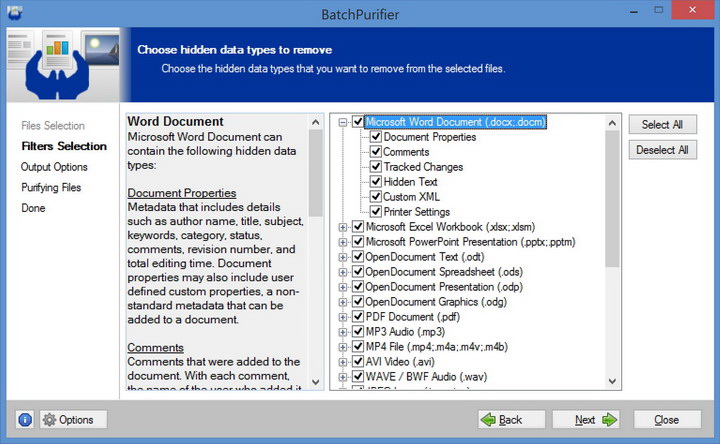Toggle Hidden Text checkbox
Viewport: 720px width, 444px height.
(376, 181)
